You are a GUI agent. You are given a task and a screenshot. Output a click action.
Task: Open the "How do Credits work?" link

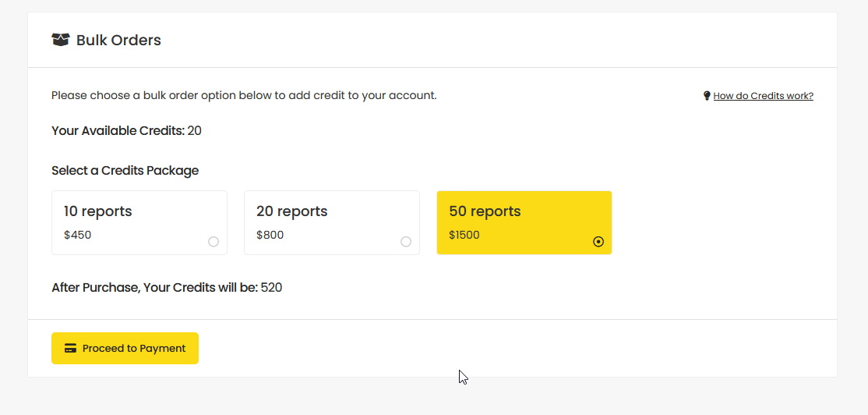coord(763,96)
